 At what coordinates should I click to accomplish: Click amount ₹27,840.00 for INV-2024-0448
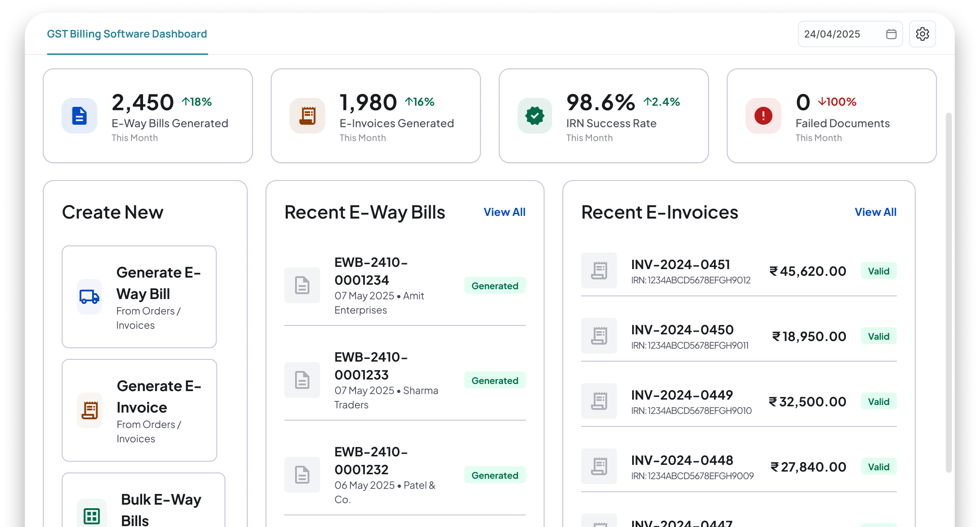click(808, 467)
